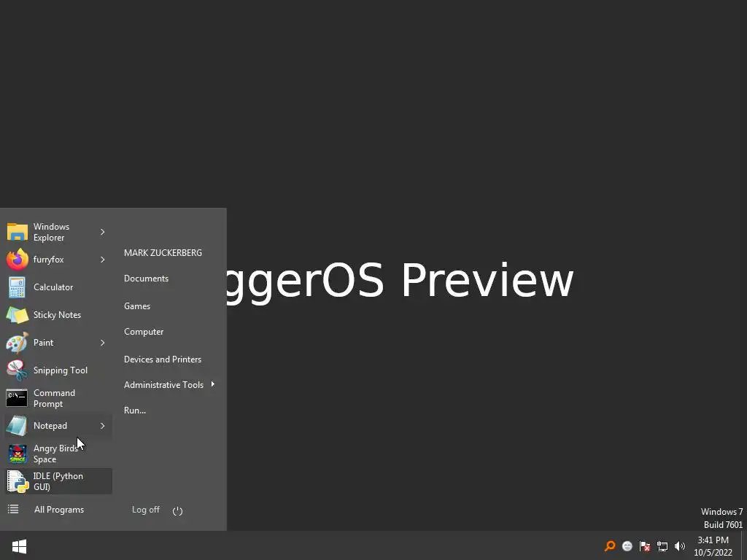Launch Snipping Tool via scissors icon
Image resolution: width=747 pixels, height=560 pixels.
[x=18, y=370]
